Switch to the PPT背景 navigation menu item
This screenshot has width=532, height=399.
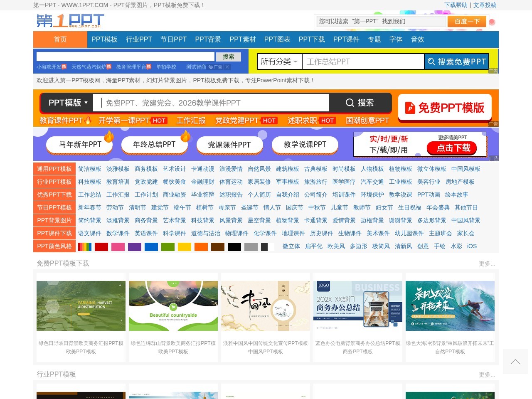(x=207, y=39)
